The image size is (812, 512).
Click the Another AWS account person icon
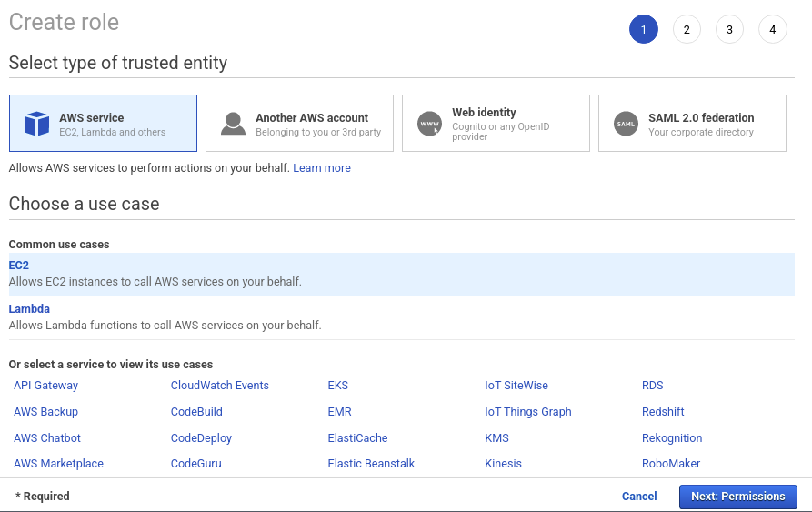[x=233, y=124]
